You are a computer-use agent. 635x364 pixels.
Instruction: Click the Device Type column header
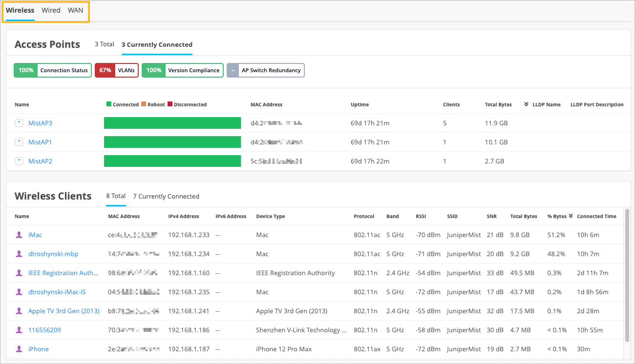[x=270, y=216]
